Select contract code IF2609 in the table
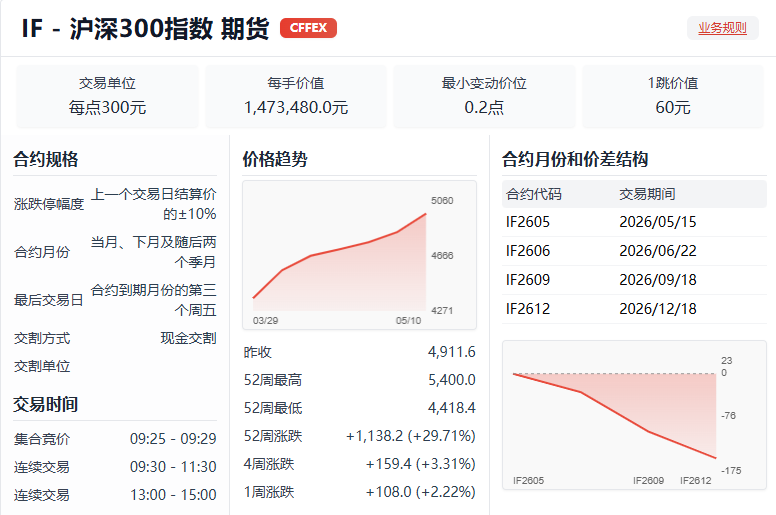The width and height of the screenshot is (776, 515). click(528, 280)
